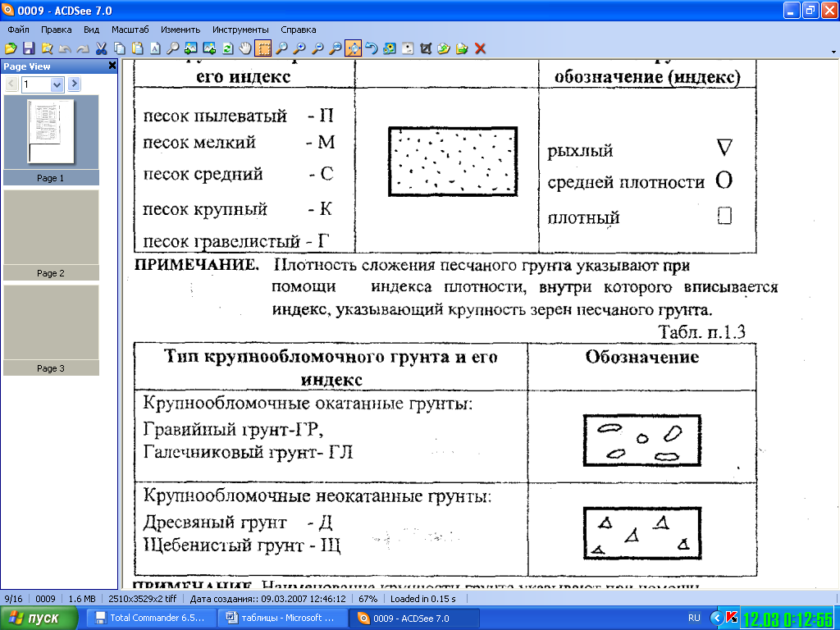Image resolution: width=840 pixels, height=630 pixels.
Task: Open the Файл menu
Action: click(18, 30)
